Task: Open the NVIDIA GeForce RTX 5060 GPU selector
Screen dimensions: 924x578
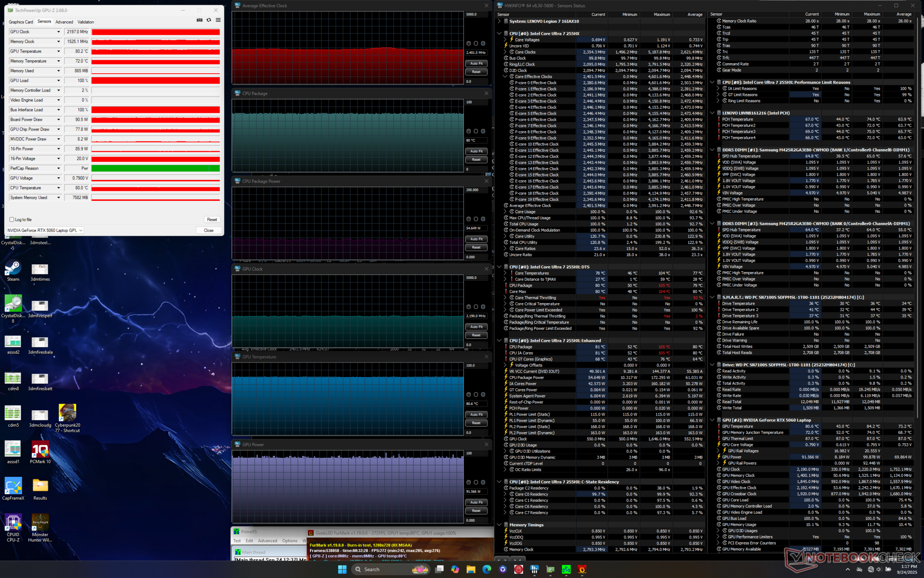Action: tap(46, 230)
